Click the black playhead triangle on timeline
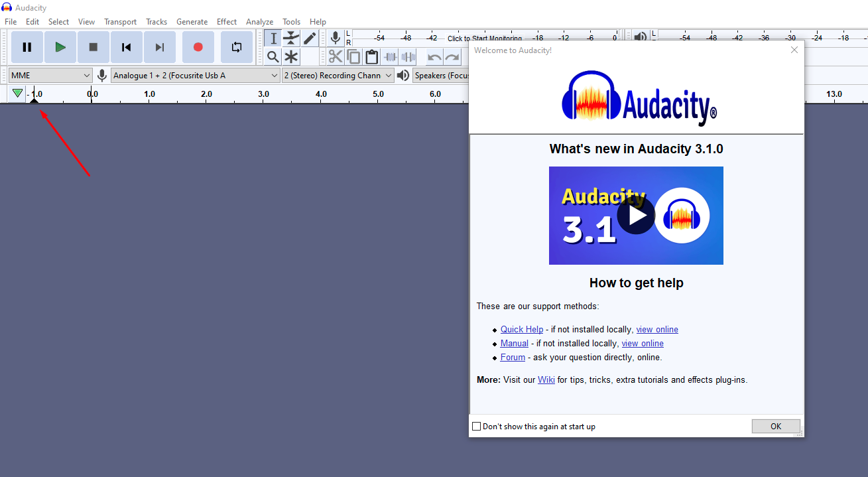Viewport: 868px width, 477px height. coord(34,100)
